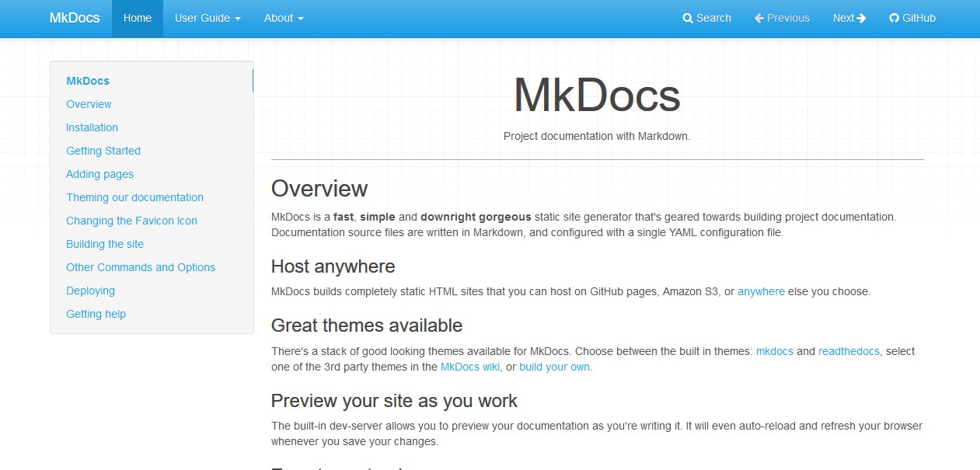The height and width of the screenshot is (470, 980).
Task: Open the 'mkdocs' theme link
Action: (x=775, y=351)
